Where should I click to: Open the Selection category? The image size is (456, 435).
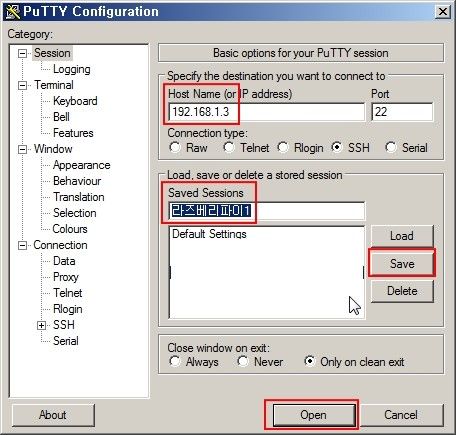(75, 213)
